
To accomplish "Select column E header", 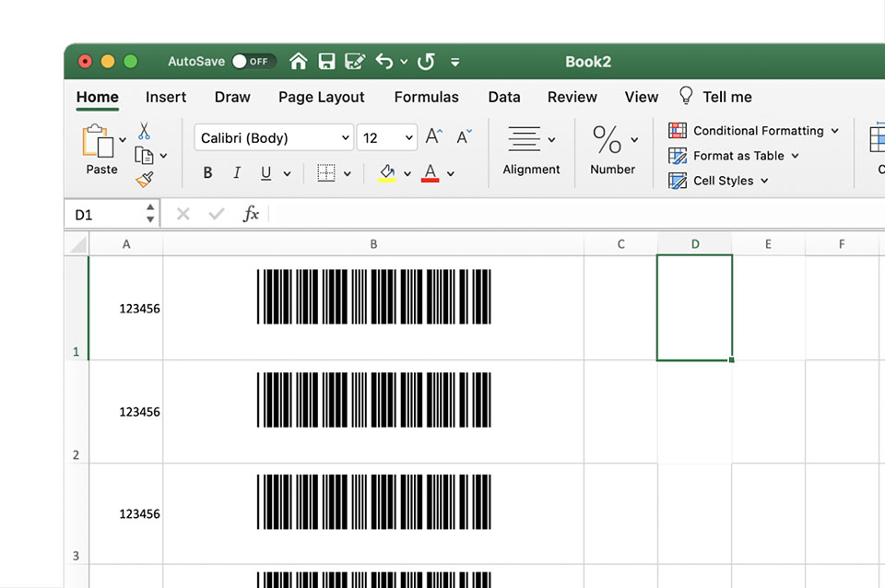I will click(769, 244).
